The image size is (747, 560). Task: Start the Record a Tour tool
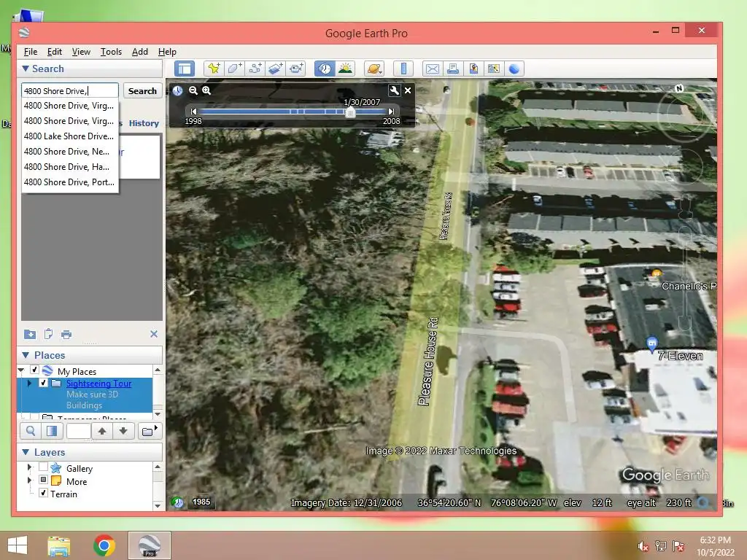point(296,69)
